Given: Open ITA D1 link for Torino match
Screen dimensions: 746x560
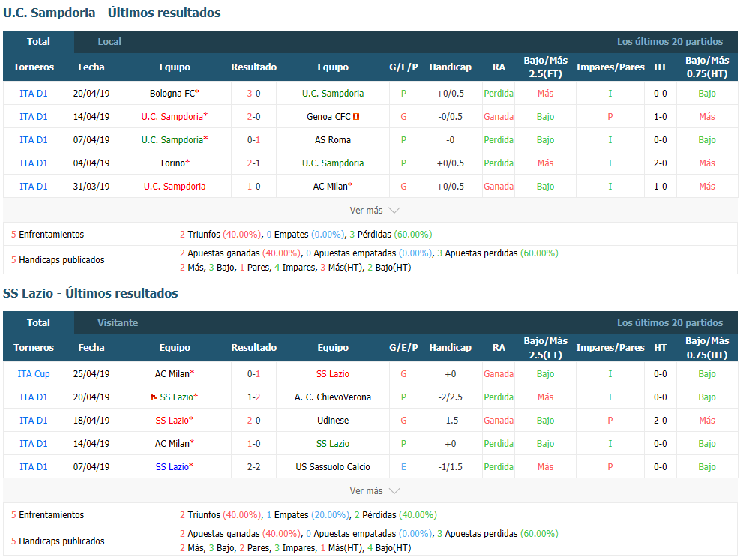Looking at the screenshot, I should pyautogui.click(x=33, y=163).
